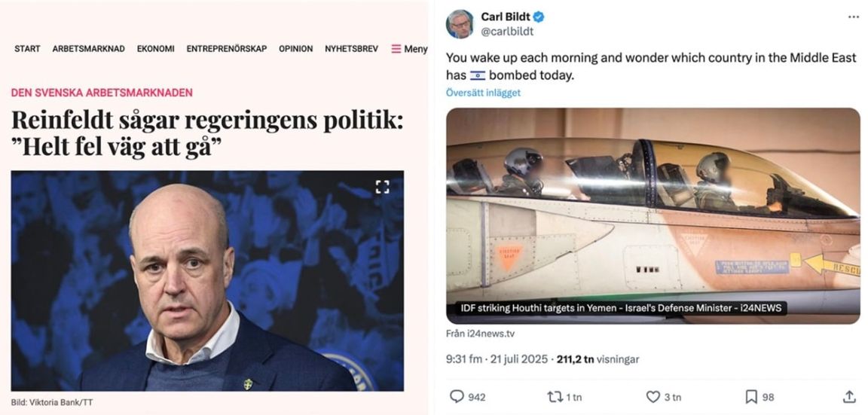Bookmark the tweet showing 98 saves
This screenshot has height=415, width=868.
click(751, 397)
